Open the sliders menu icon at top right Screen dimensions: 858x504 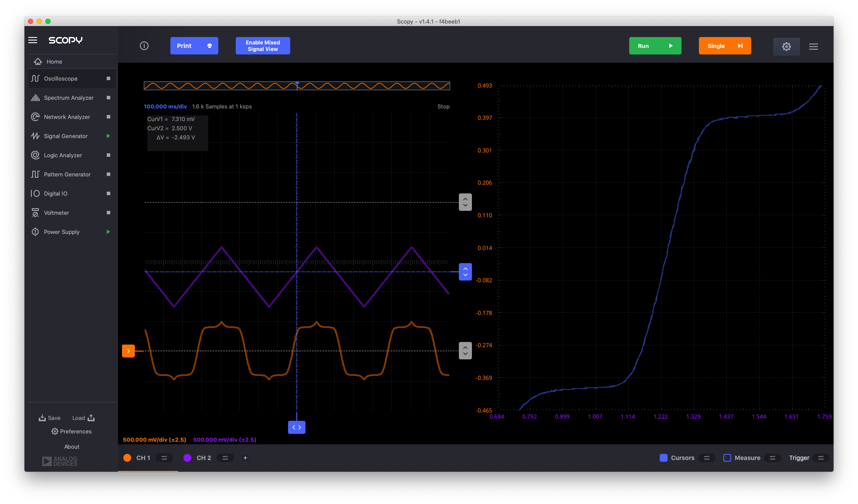coord(814,46)
